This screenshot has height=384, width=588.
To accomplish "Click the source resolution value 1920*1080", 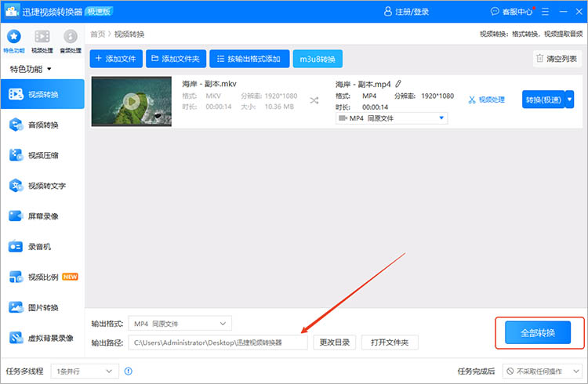I will 281,96.
